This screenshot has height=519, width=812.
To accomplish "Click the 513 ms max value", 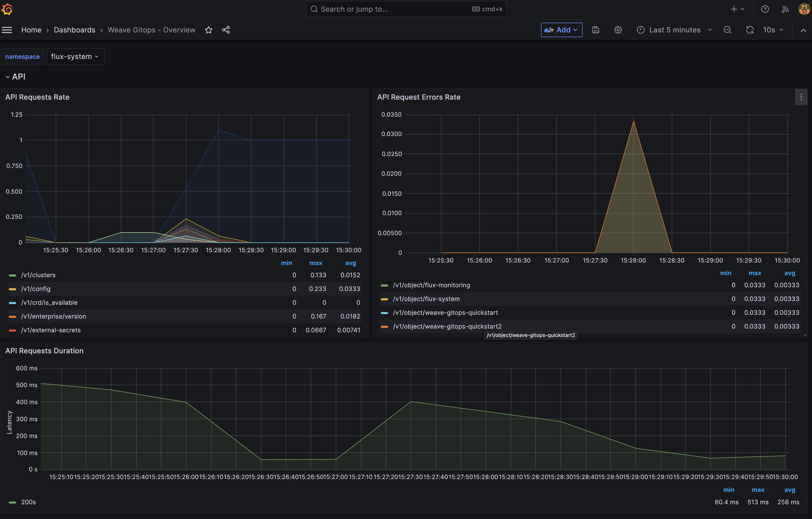I will tap(758, 502).
